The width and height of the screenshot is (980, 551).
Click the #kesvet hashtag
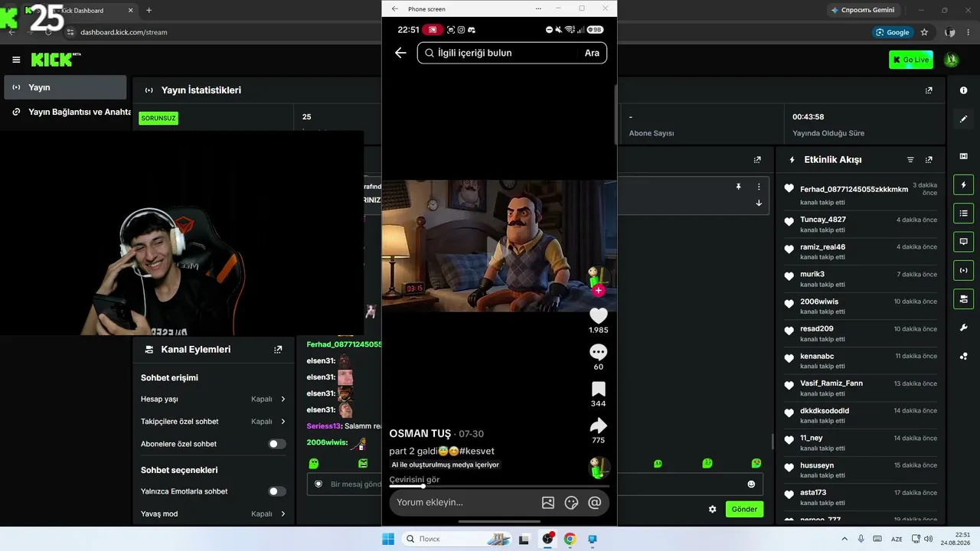click(477, 452)
